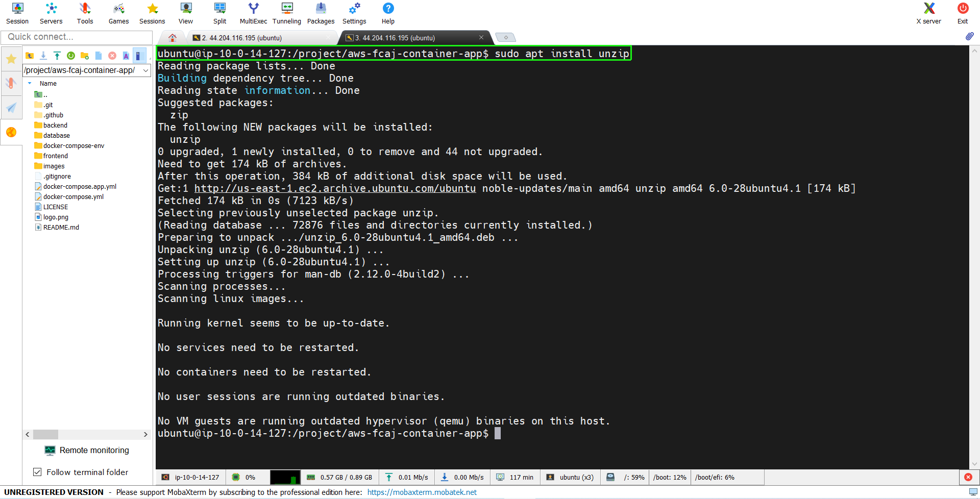The width and height of the screenshot is (980, 499).
Task: Open the Session toolbar button
Action: 17,13
